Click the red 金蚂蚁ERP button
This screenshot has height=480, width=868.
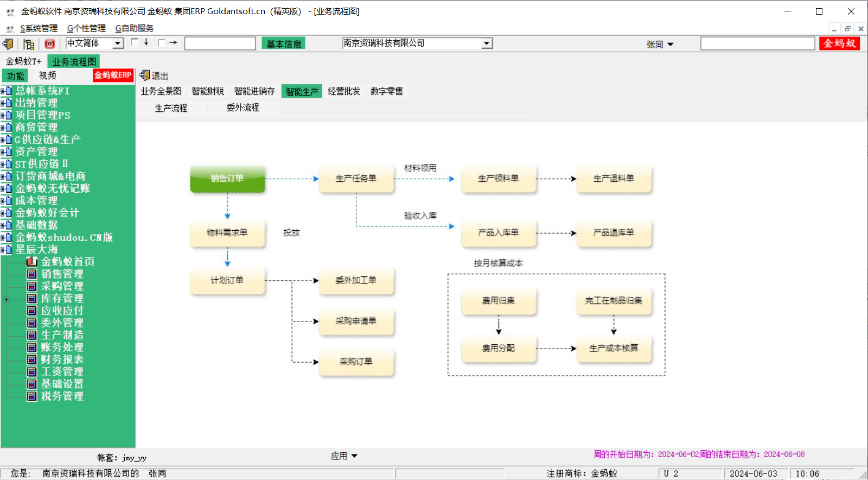point(113,75)
